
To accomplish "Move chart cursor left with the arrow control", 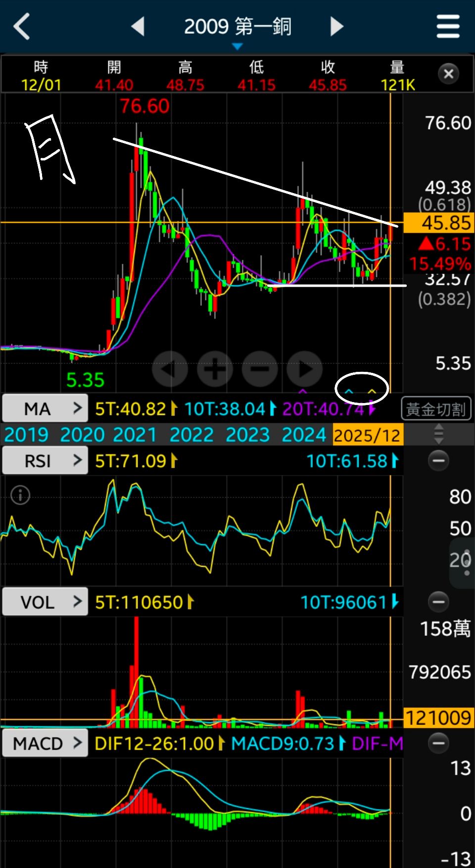I will (x=170, y=369).
